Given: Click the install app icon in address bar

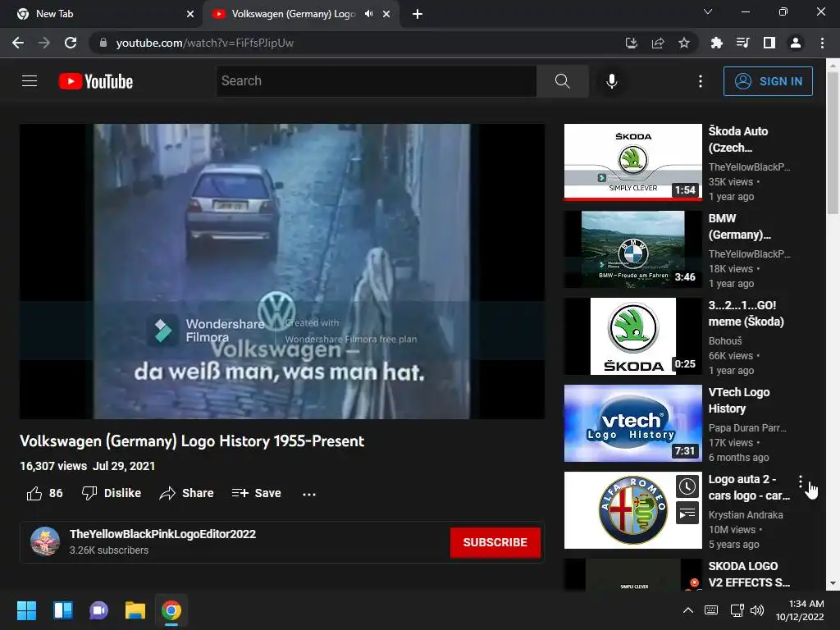Looking at the screenshot, I should point(631,43).
